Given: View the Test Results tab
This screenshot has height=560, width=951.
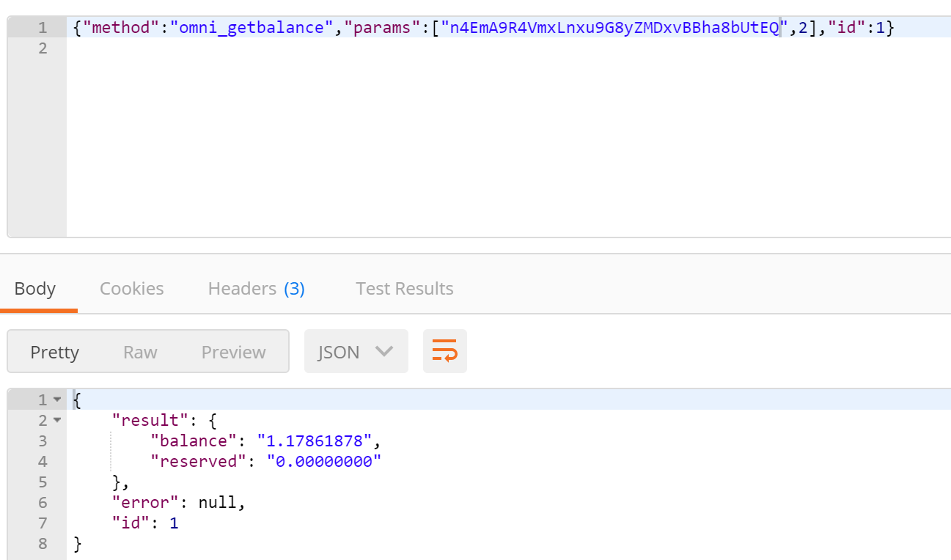Looking at the screenshot, I should tap(404, 288).
